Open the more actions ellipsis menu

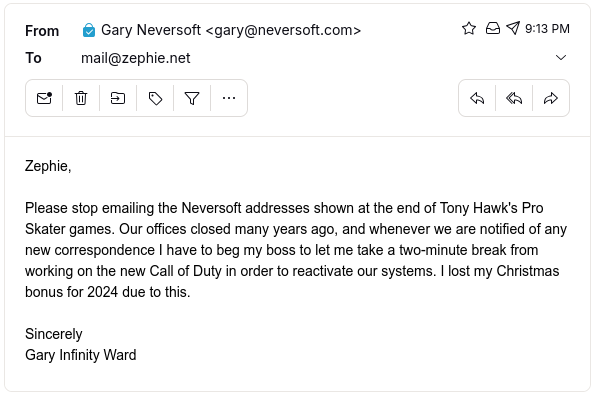pos(229,98)
